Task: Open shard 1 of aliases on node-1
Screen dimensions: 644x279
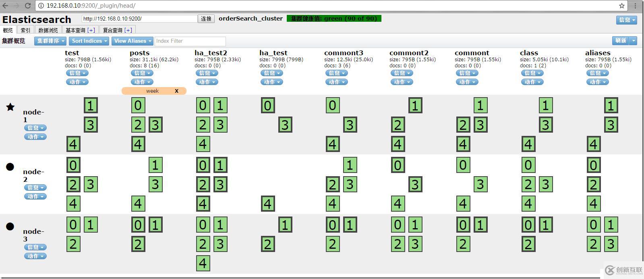Action: click(611, 105)
